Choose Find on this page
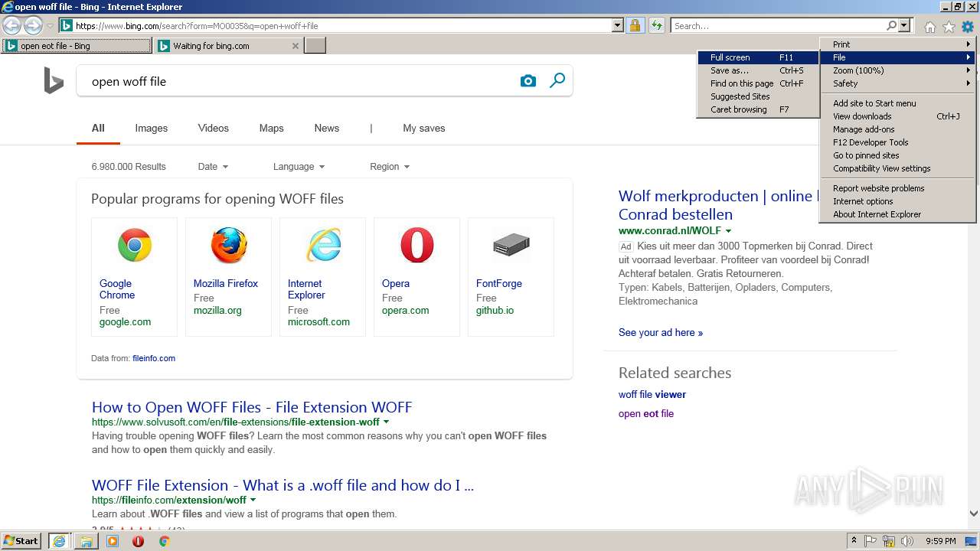This screenshot has width=980, height=551. pyautogui.click(x=758, y=83)
